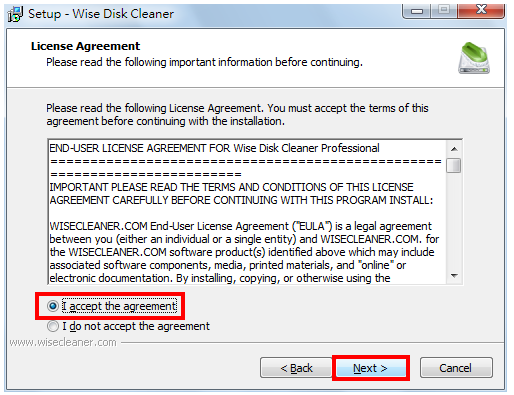Click the setup installer icon in title bar
The image size is (514, 395).
(x=15, y=14)
